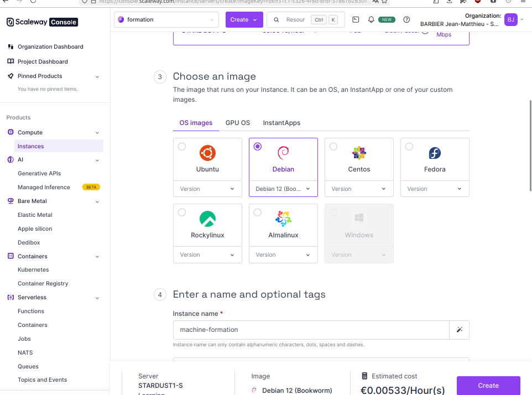Open Generative APIs in the sidebar
The image size is (532, 395).
click(x=39, y=173)
